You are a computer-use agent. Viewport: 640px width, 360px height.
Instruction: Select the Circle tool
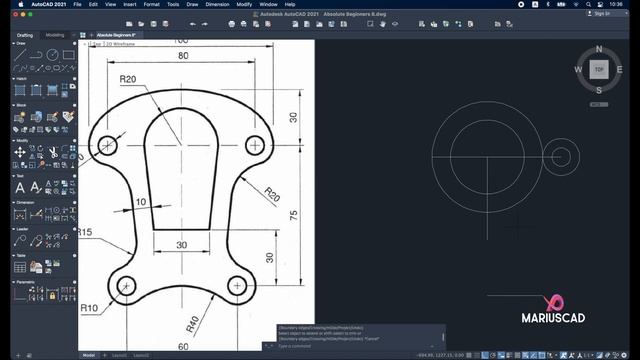point(52,55)
